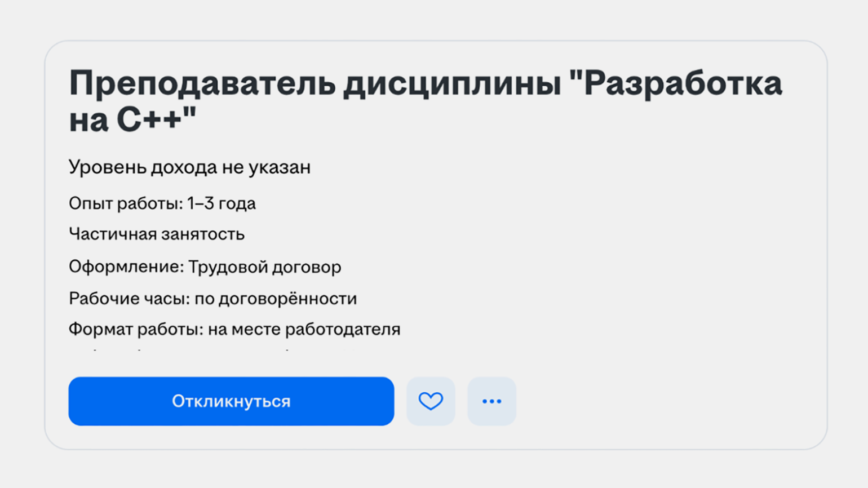Select the "Опыт работы" label
Image resolution: width=868 pixels, height=488 pixels.
125,203
